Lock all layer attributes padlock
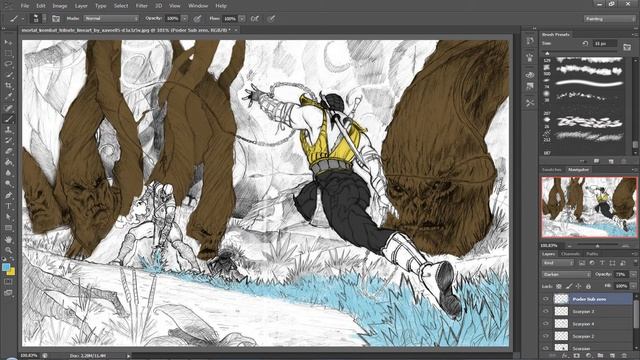Image resolution: width=640 pixels, height=360 pixels. pos(588,287)
